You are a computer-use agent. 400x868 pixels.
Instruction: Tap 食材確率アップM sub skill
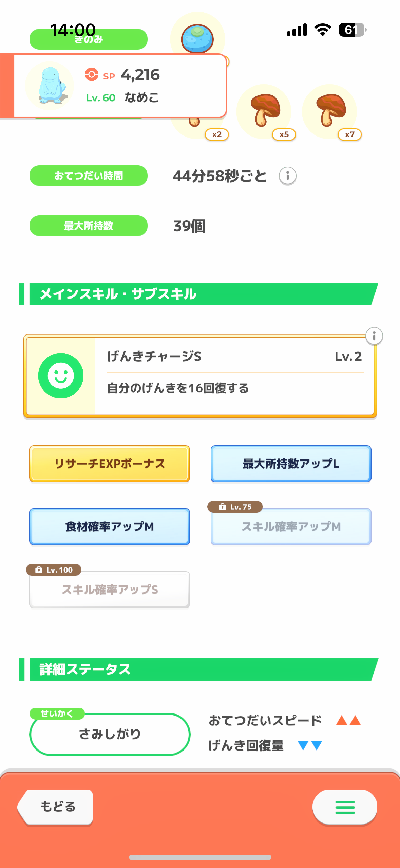110,526
